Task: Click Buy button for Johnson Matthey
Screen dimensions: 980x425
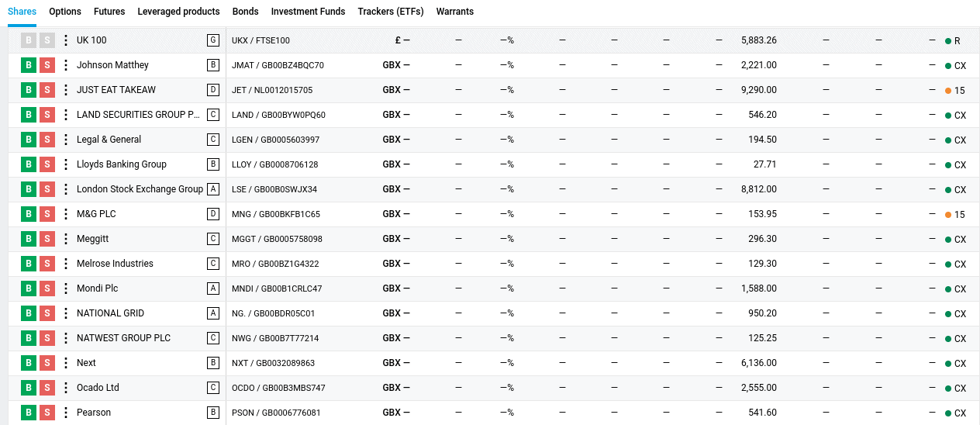Action: 29,65
